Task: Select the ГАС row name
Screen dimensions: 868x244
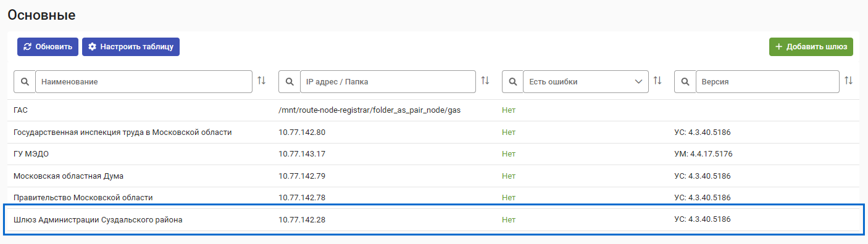Action: [20, 110]
